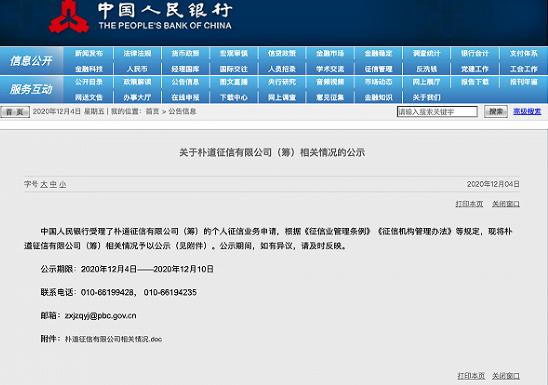Go to the 支付体系 section
Screen dimensions: 548x385
pyautogui.click(x=523, y=53)
